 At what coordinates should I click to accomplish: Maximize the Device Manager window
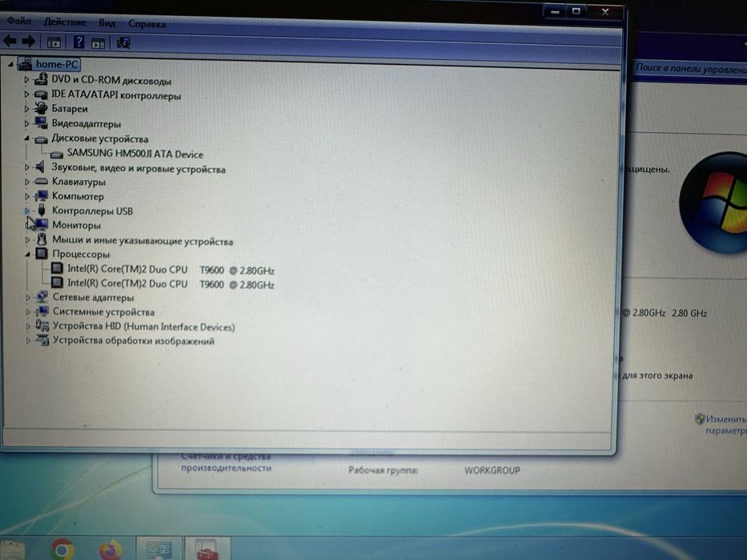pos(576,11)
